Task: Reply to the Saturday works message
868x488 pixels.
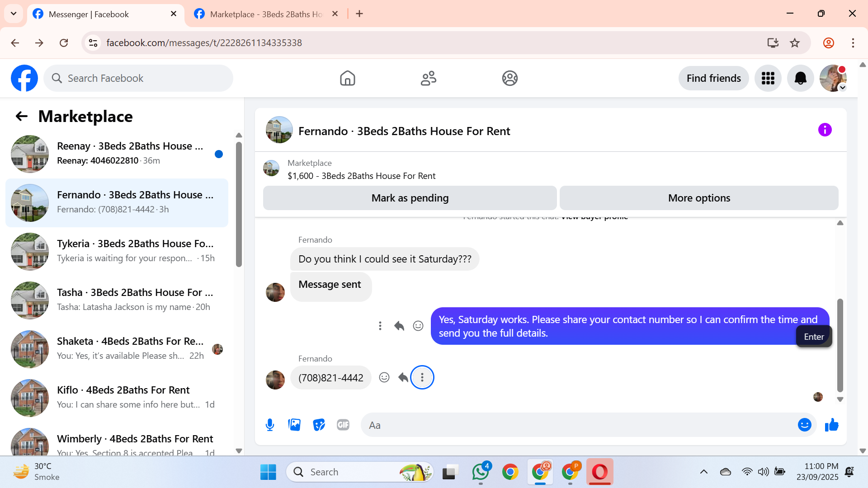Action: [x=399, y=326]
